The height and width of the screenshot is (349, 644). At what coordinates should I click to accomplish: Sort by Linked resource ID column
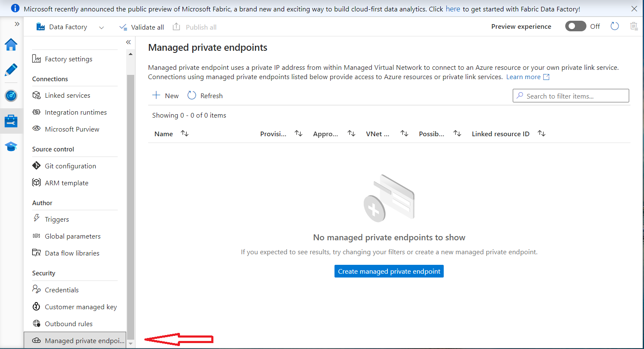[x=542, y=133]
